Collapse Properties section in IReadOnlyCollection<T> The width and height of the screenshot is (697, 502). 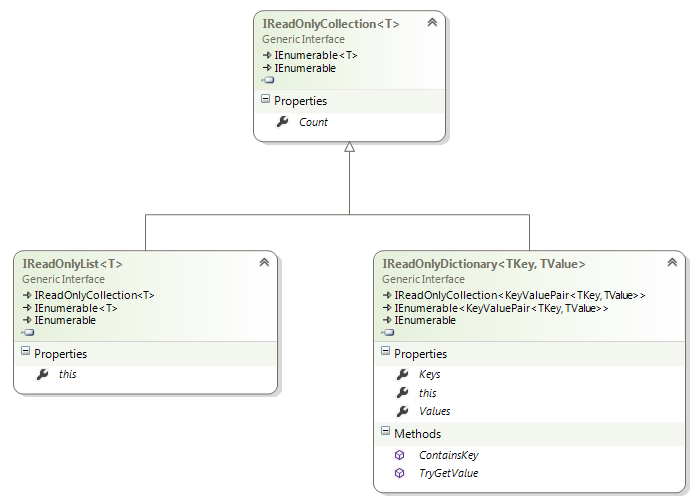click(x=265, y=99)
